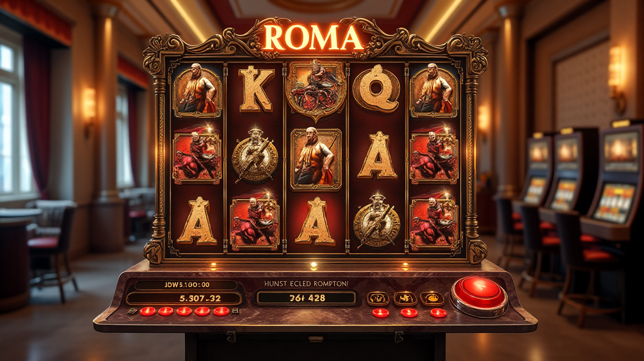Click the rightmost of the three gold emblem buttons
644x361 pixels.
[432, 299]
